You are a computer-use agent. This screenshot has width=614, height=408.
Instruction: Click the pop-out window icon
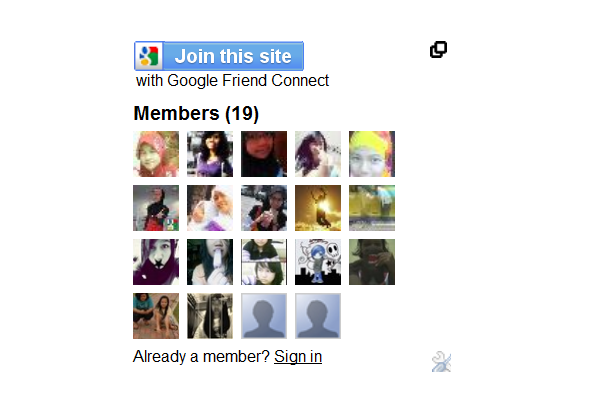438,50
